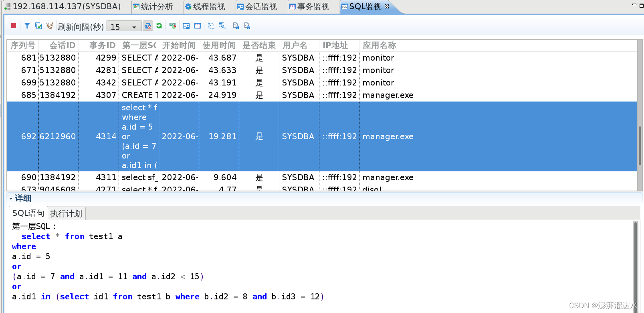The image size is (644, 313).
Task: Toggle the auto-refresh disable button
Action: 148,26
